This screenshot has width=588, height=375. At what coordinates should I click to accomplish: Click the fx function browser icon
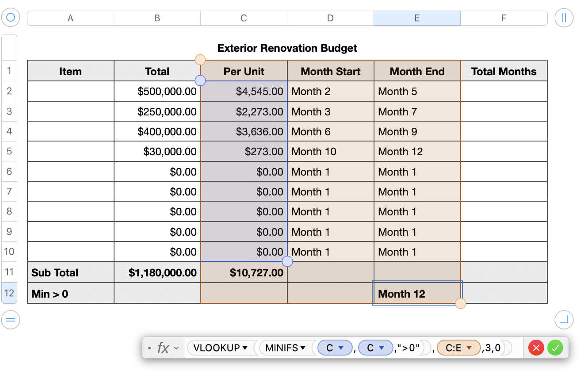[x=163, y=348]
